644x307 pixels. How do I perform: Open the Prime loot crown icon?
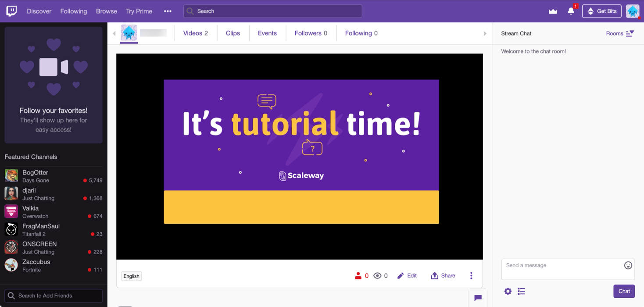point(553,11)
